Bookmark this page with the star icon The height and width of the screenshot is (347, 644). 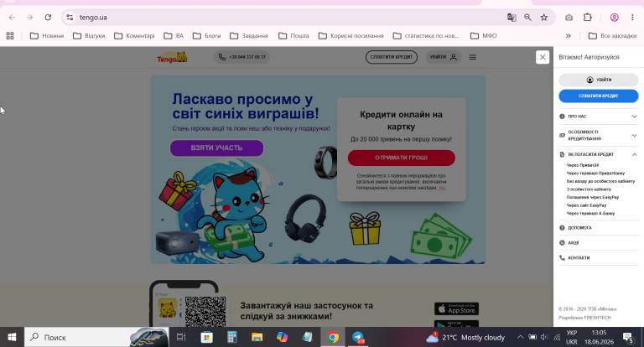(544, 18)
